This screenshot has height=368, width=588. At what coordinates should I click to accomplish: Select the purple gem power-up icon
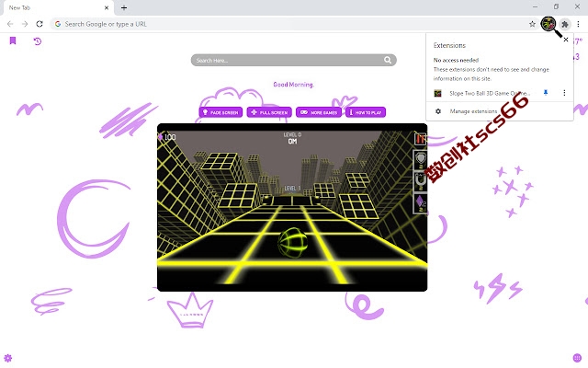(x=420, y=203)
